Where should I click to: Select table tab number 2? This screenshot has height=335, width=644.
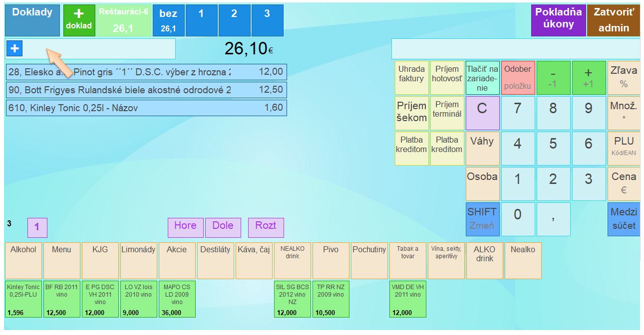(x=234, y=20)
